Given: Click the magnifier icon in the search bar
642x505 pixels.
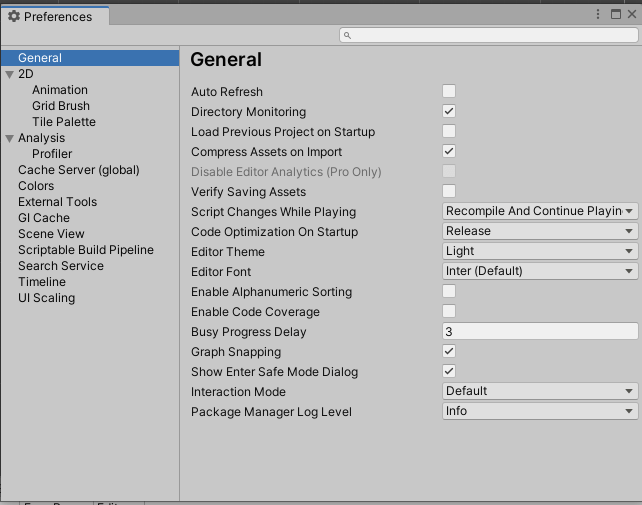Looking at the screenshot, I should tap(347, 35).
